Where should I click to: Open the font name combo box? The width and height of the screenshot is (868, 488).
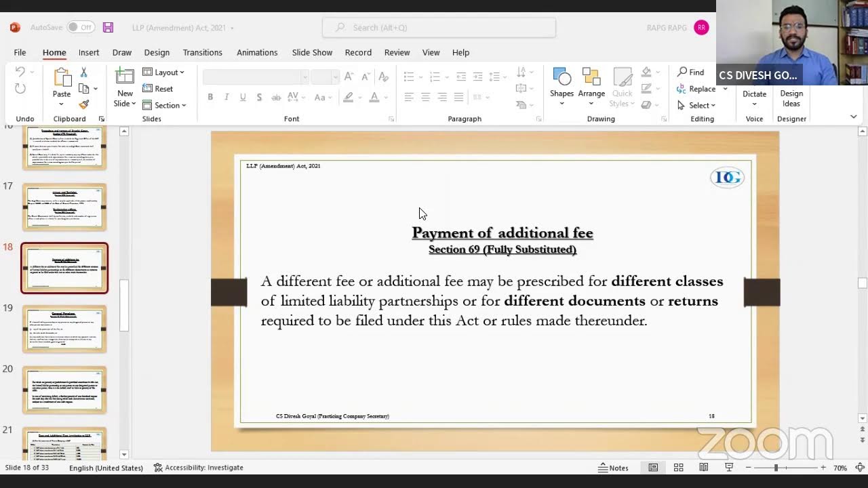click(256, 77)
